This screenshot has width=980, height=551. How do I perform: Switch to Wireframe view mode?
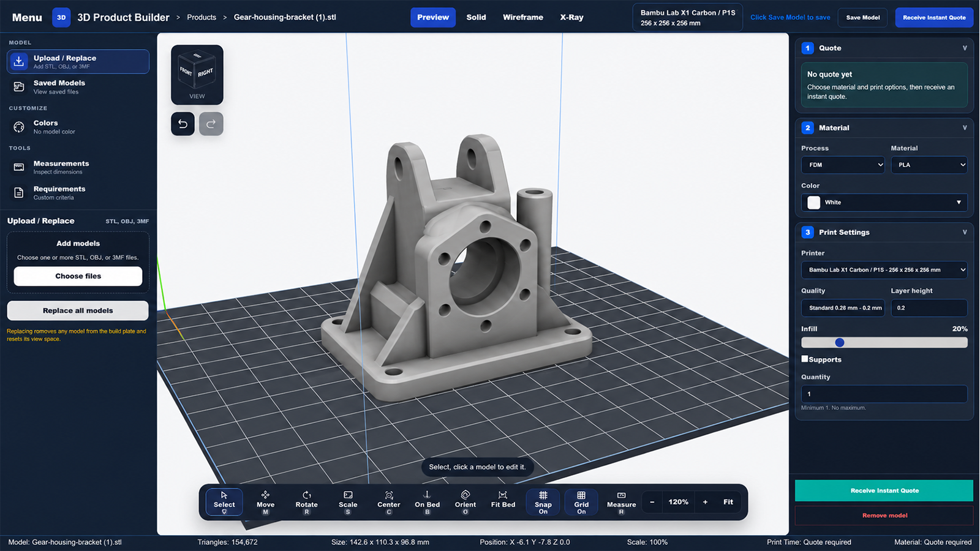523,17
